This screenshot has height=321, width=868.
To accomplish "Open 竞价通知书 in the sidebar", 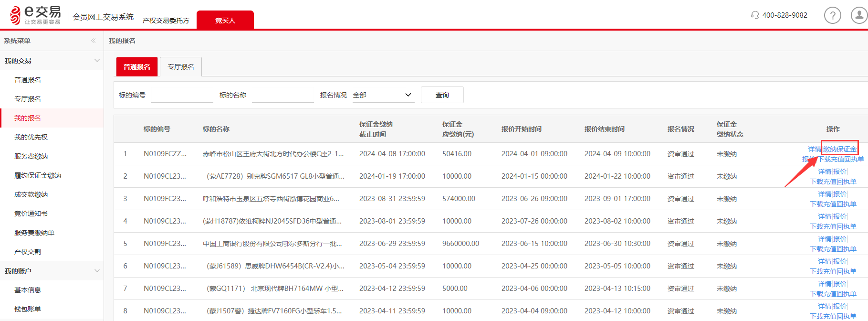I will pyautogui.click(x=31, y=214).
